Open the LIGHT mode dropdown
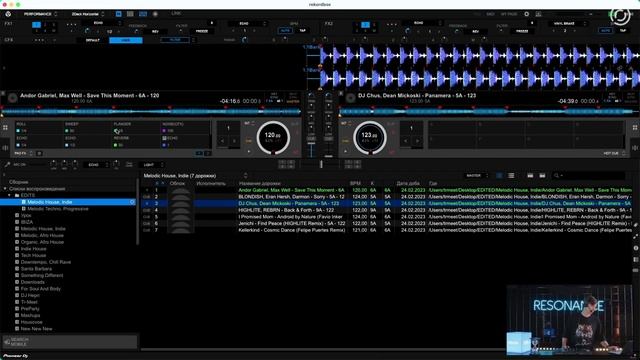This screenshot has height=360, width=640. (x=151, y=165)
